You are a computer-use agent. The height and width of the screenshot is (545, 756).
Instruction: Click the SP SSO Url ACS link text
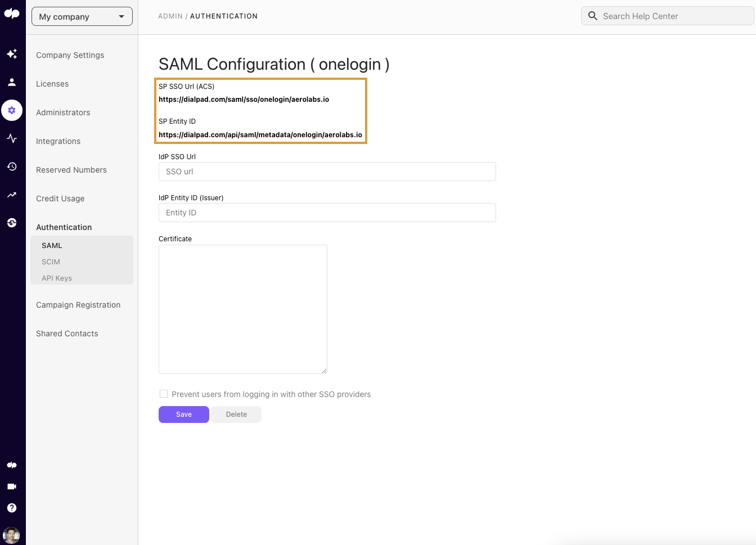(x=244, y=100)
